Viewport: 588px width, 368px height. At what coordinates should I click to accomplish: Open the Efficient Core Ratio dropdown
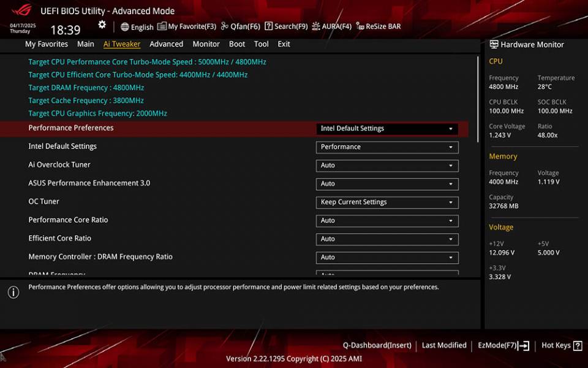point(387,239)
